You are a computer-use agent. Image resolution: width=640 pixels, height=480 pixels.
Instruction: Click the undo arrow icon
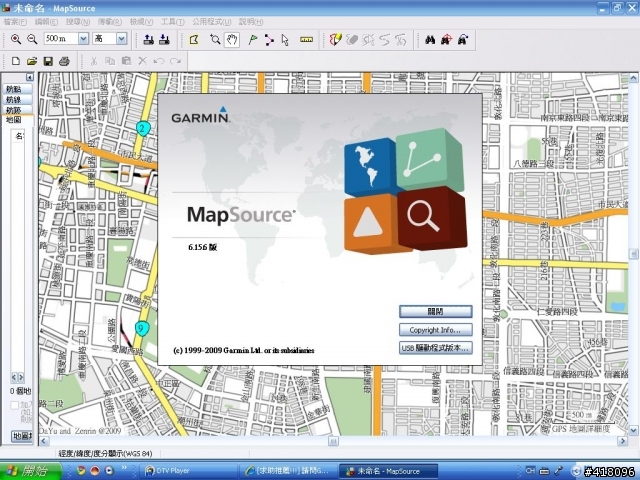pos(159,61)
